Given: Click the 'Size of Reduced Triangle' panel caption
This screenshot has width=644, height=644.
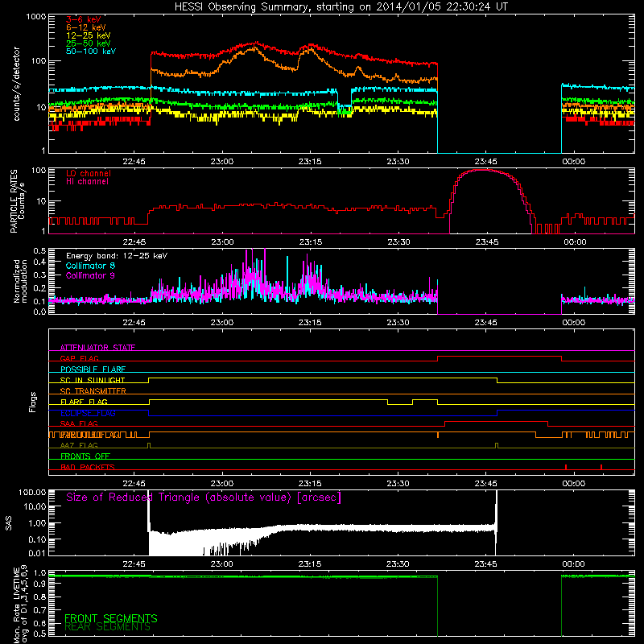Looking at the screenshot, I should pos(204,497).
